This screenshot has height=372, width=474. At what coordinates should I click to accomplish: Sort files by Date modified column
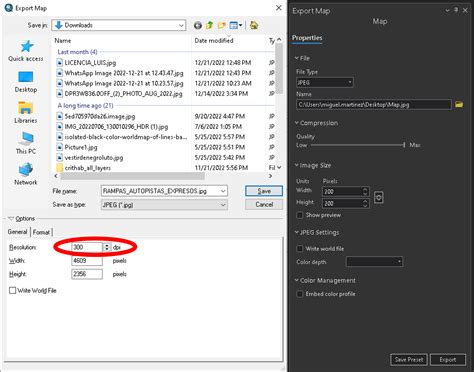214,40
